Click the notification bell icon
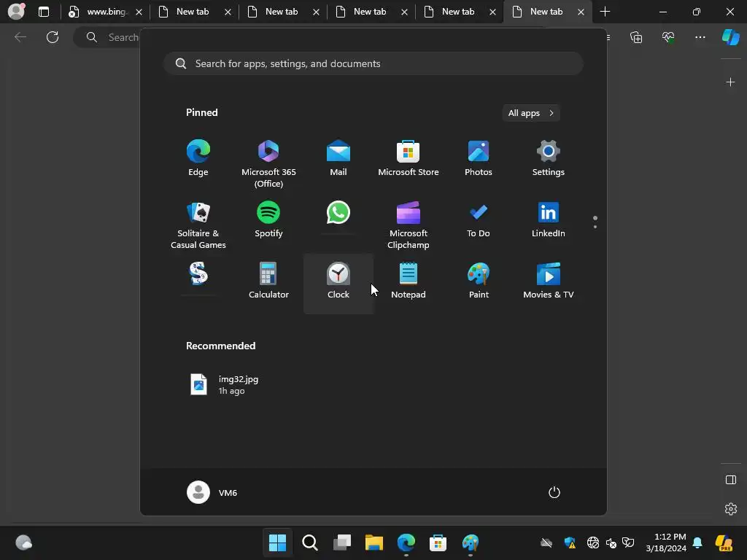747x560 pixels. click(697, 542)
